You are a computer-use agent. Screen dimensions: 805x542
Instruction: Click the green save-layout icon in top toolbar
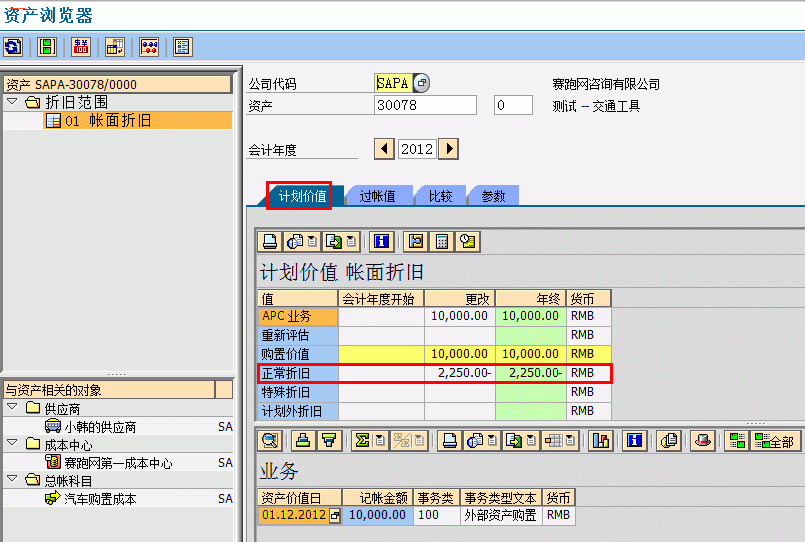pos(47,47)
